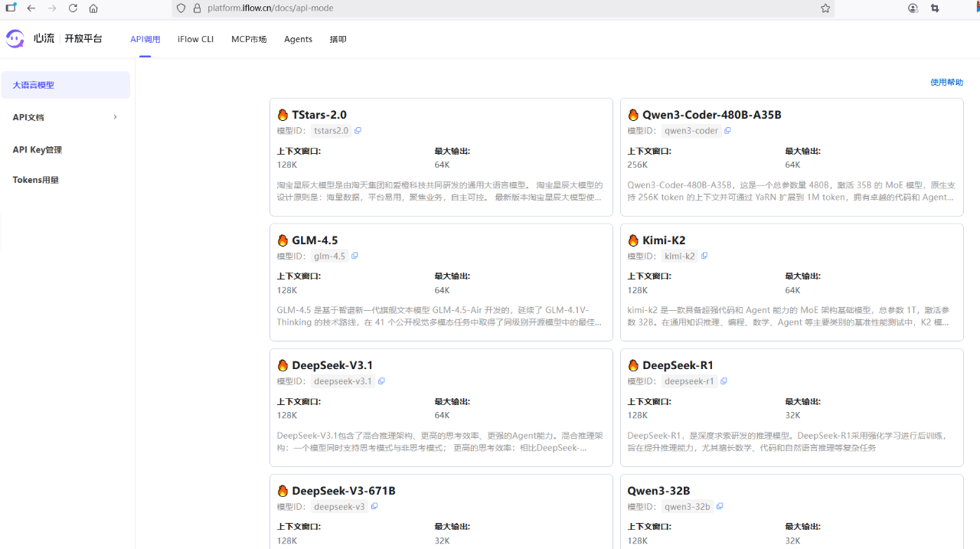The width and height of the screenshot is (980, 549).
Task: Open the tab overview icon at top left
Action: [11, 8]
